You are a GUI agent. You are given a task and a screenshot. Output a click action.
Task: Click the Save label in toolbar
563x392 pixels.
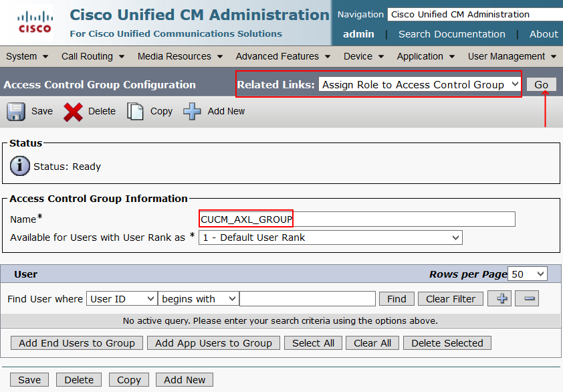click(x=42, y=112)
